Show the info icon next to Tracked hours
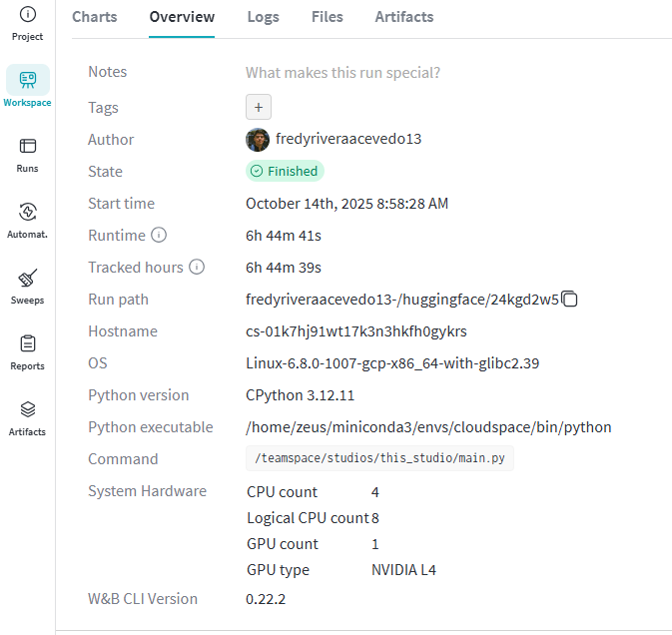 click(197, 267)
